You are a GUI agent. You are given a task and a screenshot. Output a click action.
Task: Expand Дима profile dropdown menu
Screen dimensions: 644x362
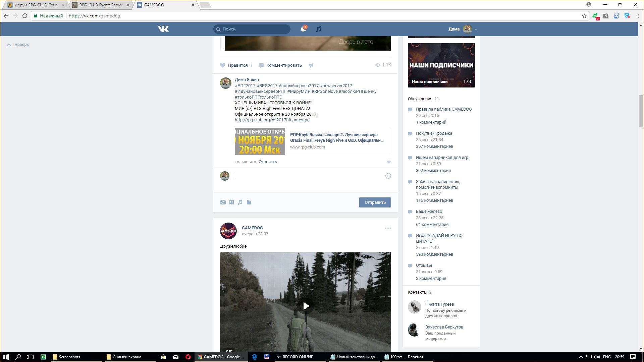(476, 29)
